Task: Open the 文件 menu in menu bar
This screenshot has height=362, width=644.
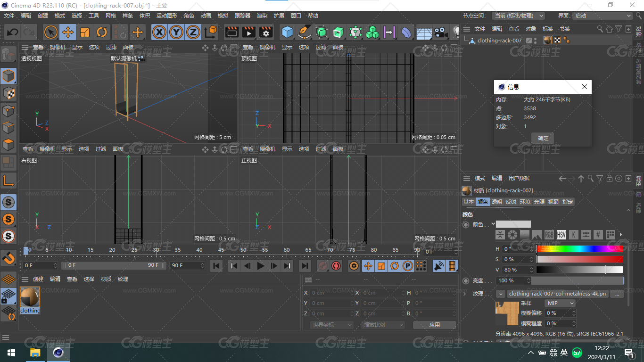Action: (9, 16)
